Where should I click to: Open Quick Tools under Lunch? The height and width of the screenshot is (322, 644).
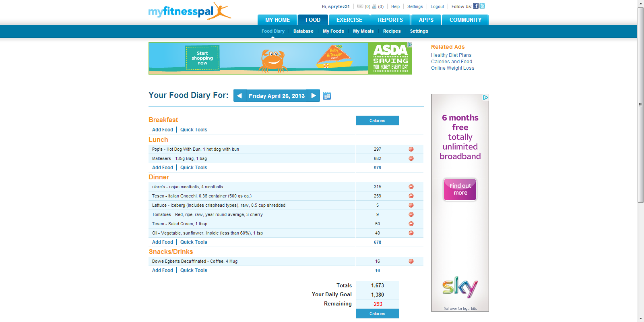pyautogui.click(x=194, y=168)
